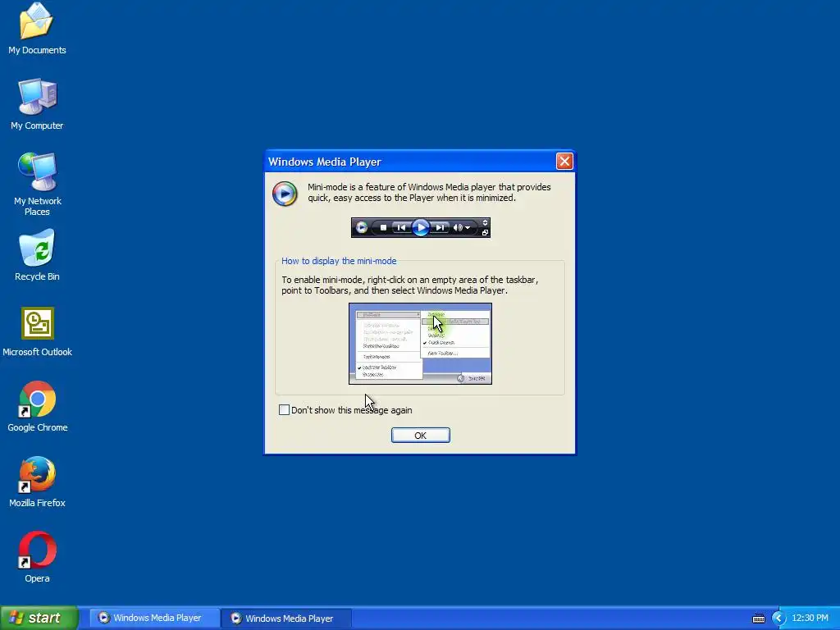Expand hidden tray icons arrow

tap(778, 619)
